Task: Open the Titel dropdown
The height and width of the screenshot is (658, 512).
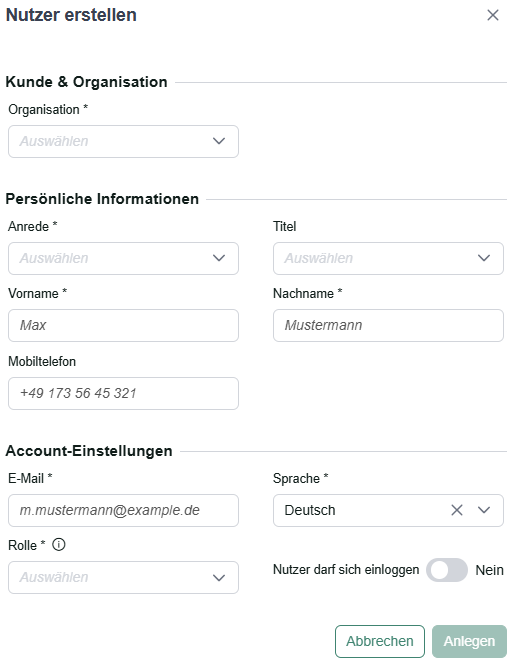Action: 388,258
